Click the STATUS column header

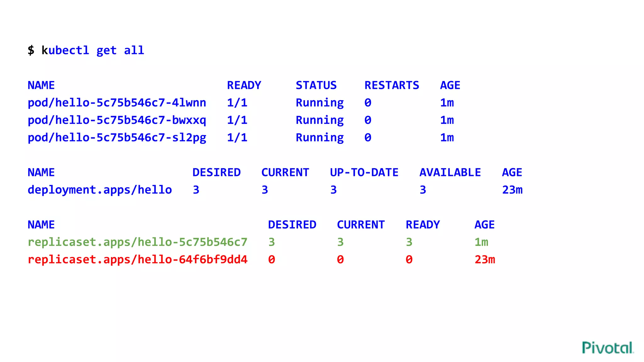click(316, 85)
